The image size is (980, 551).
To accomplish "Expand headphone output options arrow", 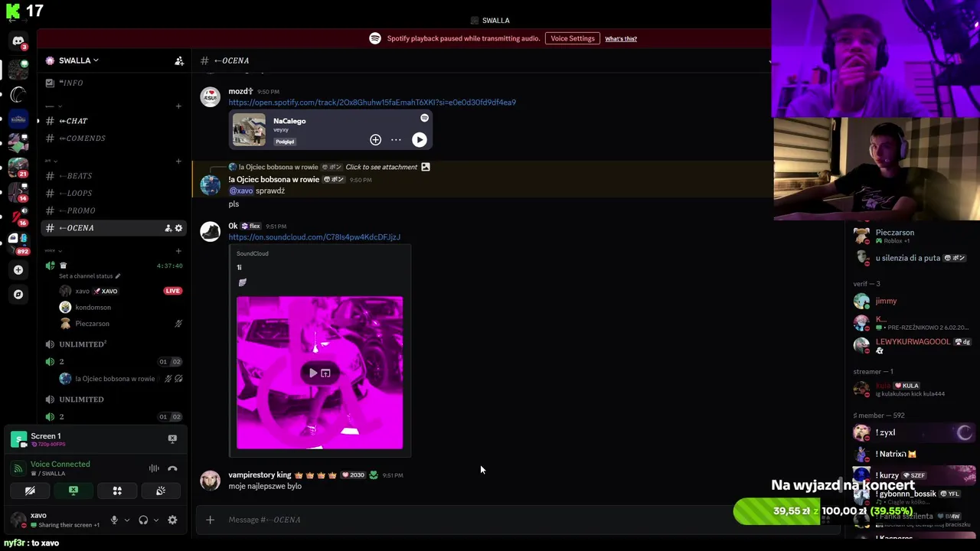I will click(x=156, y=520).
